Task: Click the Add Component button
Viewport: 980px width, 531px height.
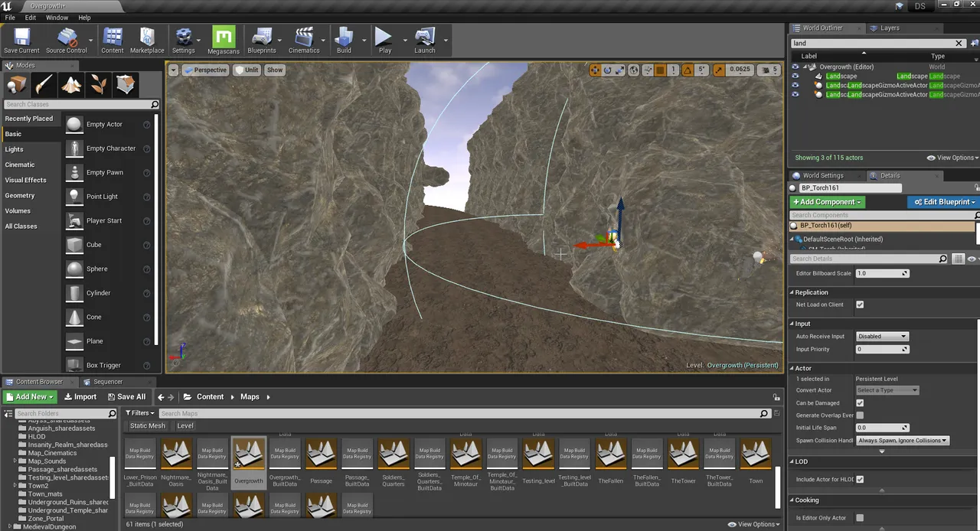Action: [827, 202]
